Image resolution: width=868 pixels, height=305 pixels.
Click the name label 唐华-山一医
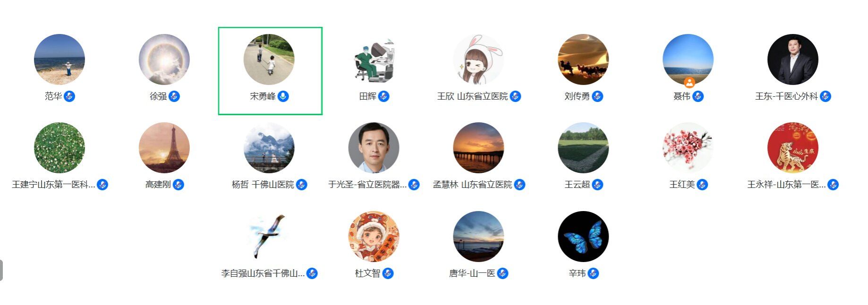pyautogui.click(x=472, y=273)
